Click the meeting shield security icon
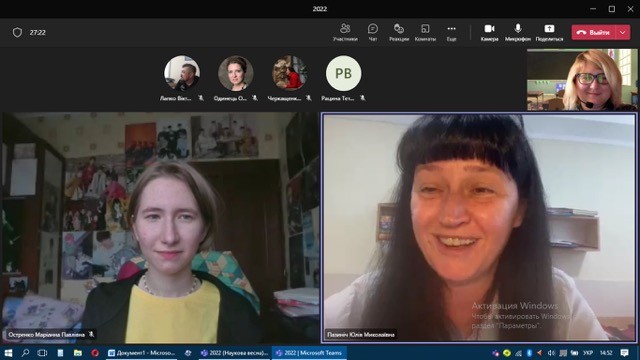Screen dimensions: 640x360 pos(17,32)
